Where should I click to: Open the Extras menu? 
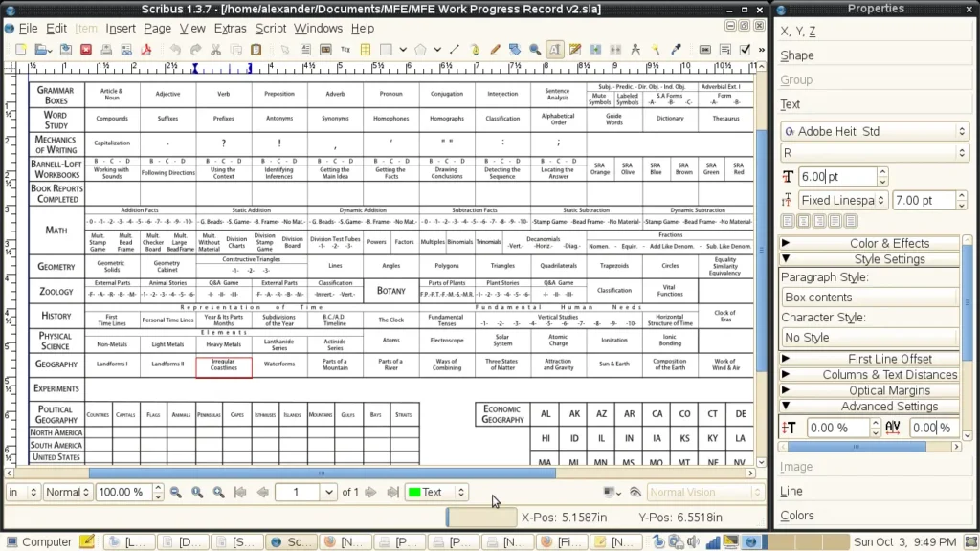pyautogui.click(x=230, y=28)
